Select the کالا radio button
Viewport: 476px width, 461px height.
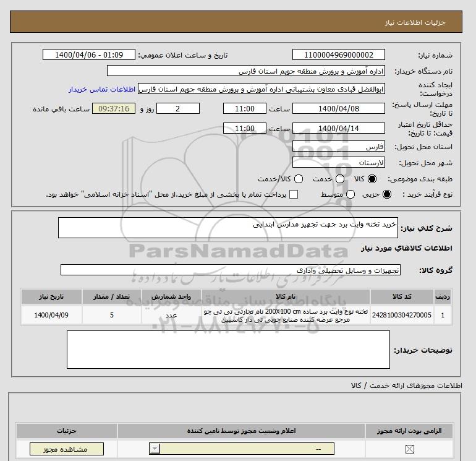372,179
